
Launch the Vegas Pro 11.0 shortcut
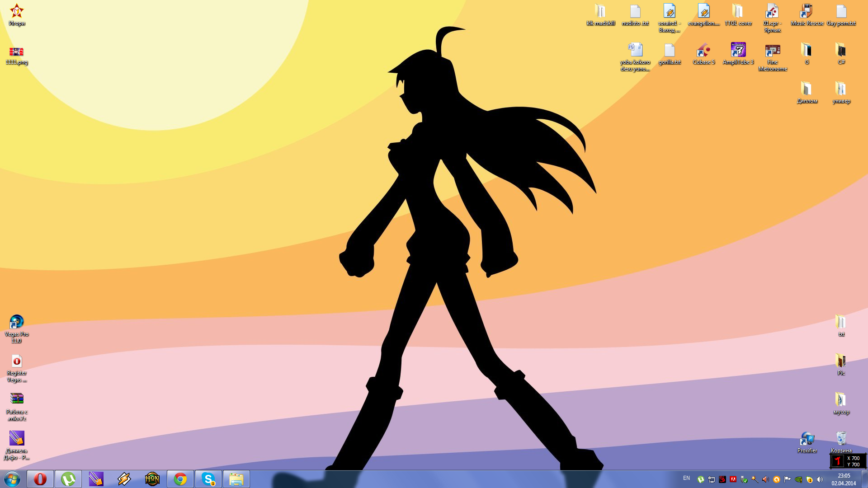[17, 329]
